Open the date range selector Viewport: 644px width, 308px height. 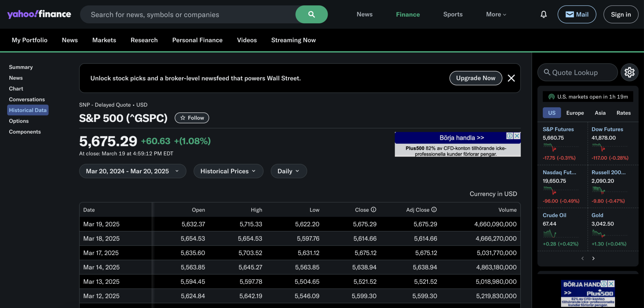(x=132, y=171)
